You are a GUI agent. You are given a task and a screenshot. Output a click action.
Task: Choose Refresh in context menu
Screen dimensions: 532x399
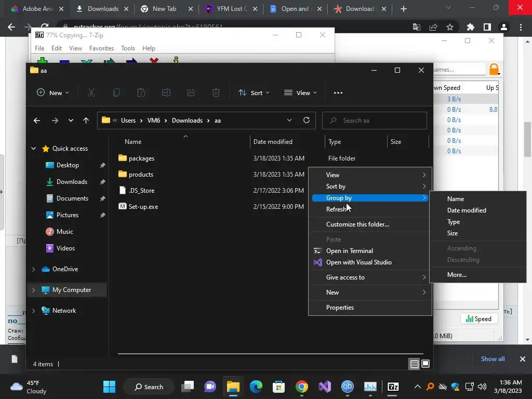coord(370,209)
